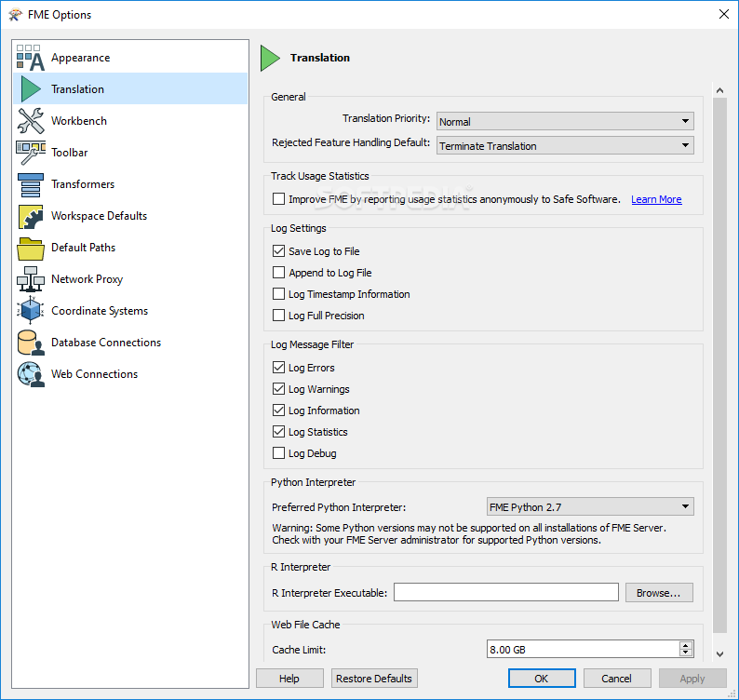Uncheck Log Warnings
The image size is (739, 700).
pos(278,388)
